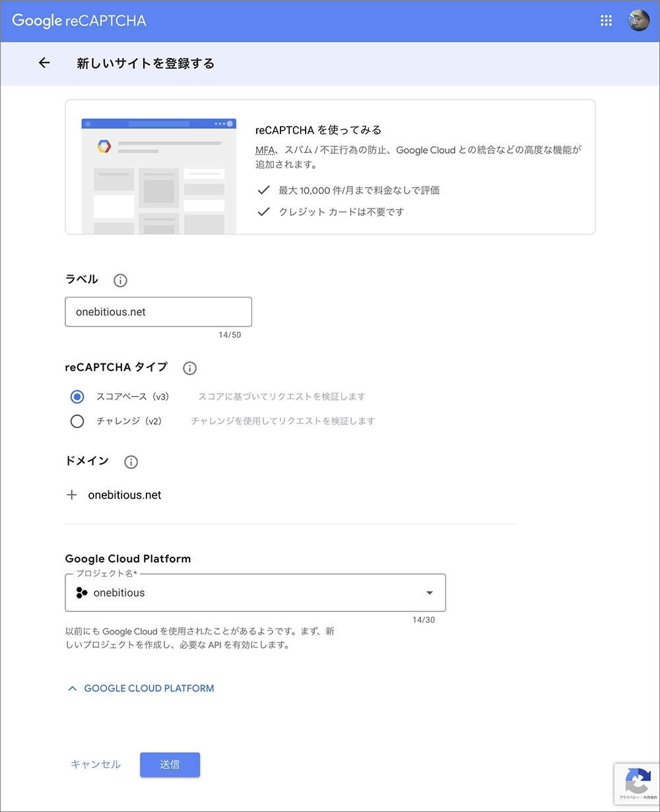The image size is (660, 812).
Task: Click the reCAPTCHA を使ってみる heading
Action: click(318, 130)
